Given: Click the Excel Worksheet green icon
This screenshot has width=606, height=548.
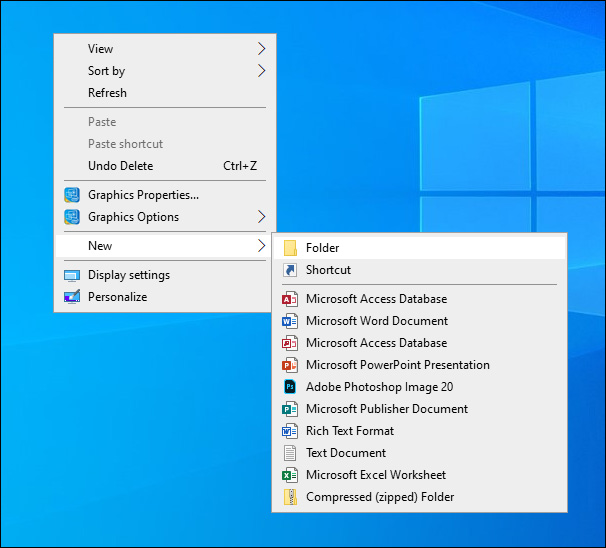Looking at the screenshot, I should pyautogui.click(x=290, y=475).
